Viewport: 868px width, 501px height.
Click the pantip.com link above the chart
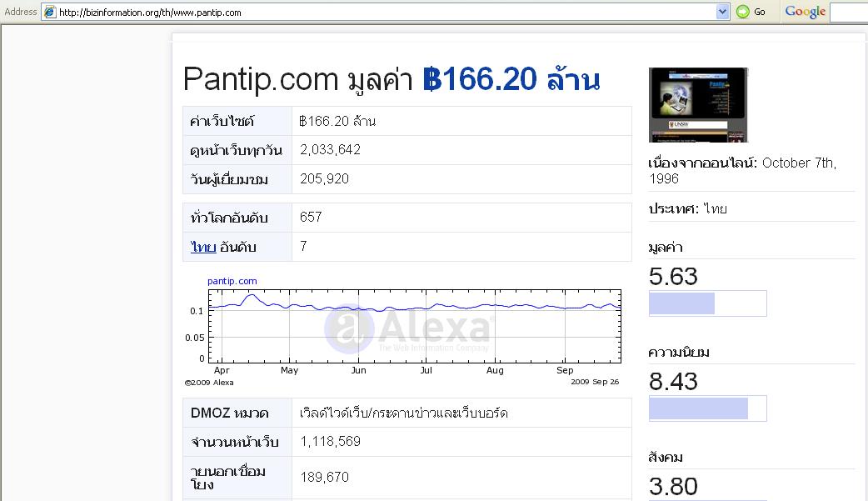(x=232, y=281)
